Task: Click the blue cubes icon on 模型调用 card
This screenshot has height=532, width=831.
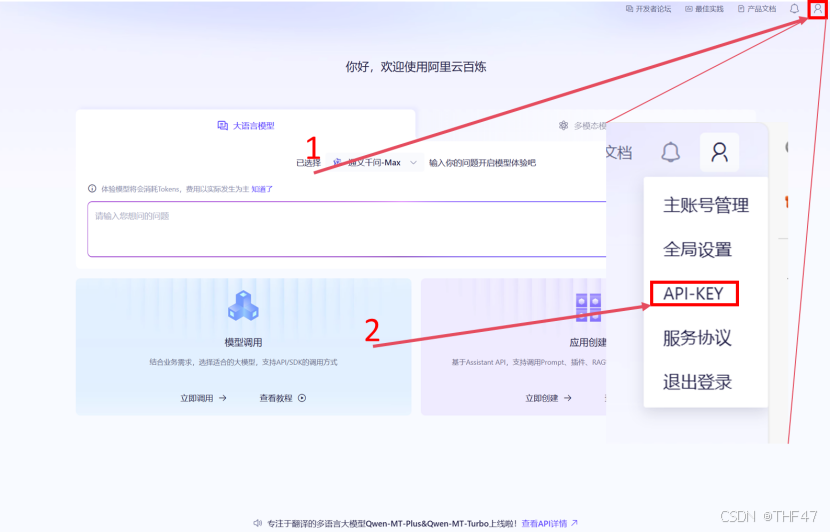Action: pos(243,306)
